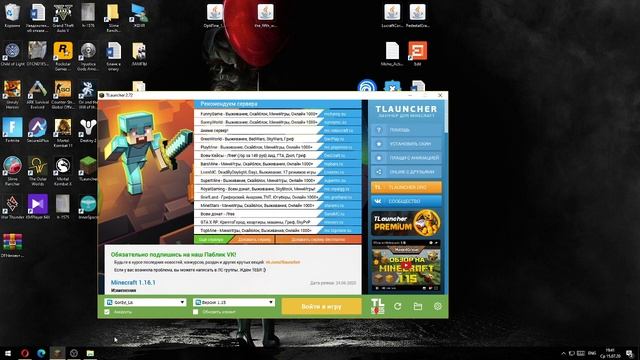Click the share icon on Online with Friends

378,172
